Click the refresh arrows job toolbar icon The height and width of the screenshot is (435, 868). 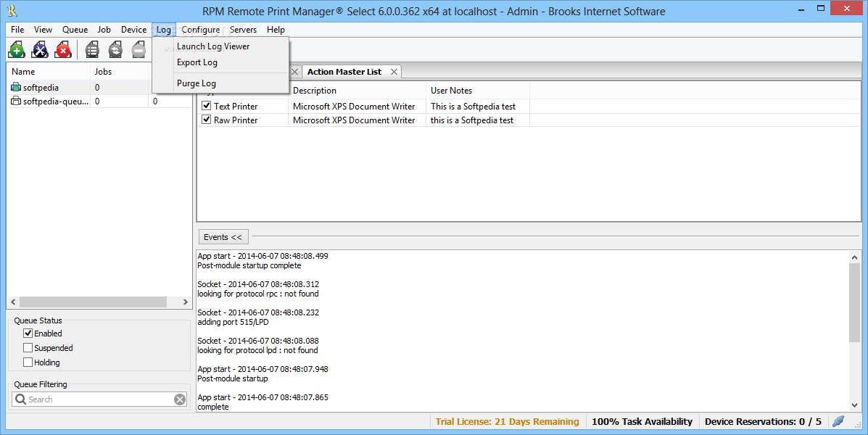(x=115, y=50)
